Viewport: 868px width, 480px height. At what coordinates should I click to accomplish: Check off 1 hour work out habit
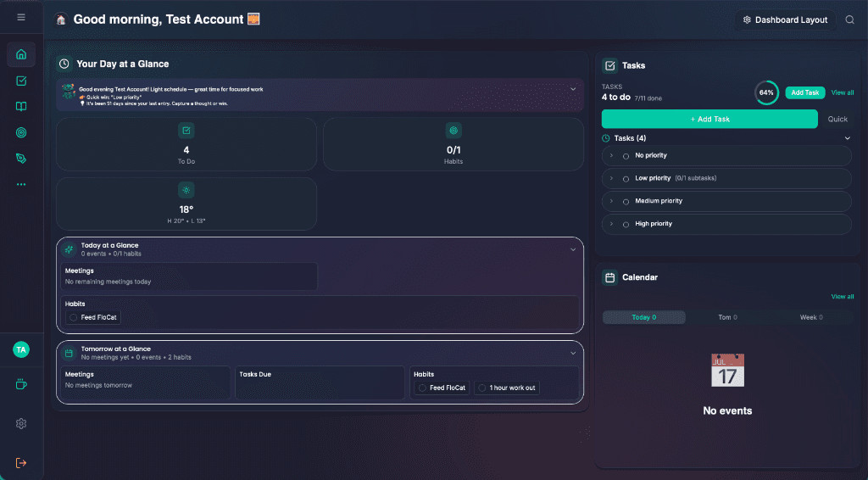481,388
